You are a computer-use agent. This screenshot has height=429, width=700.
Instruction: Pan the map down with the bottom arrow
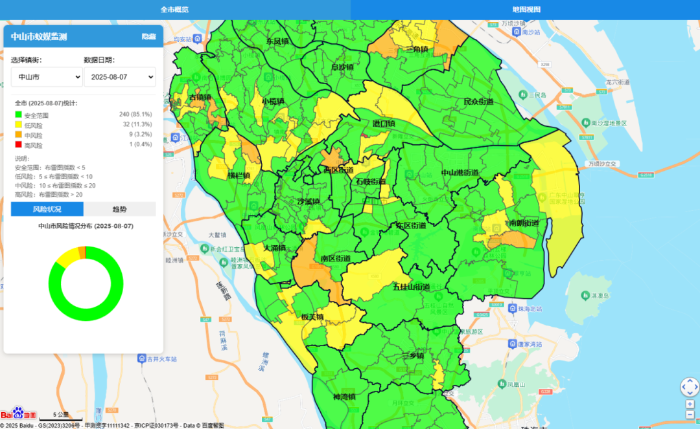pyautogui.click(x=690, y=393)
